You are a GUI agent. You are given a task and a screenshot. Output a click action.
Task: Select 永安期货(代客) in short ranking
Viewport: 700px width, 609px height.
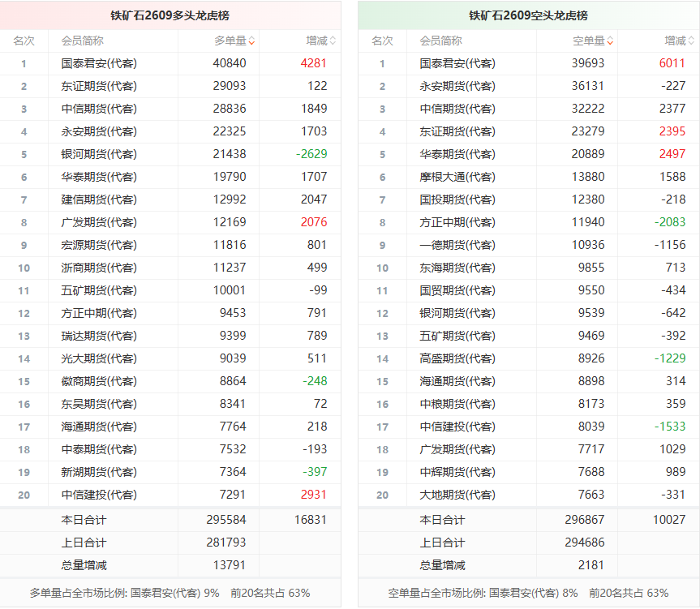457,87
